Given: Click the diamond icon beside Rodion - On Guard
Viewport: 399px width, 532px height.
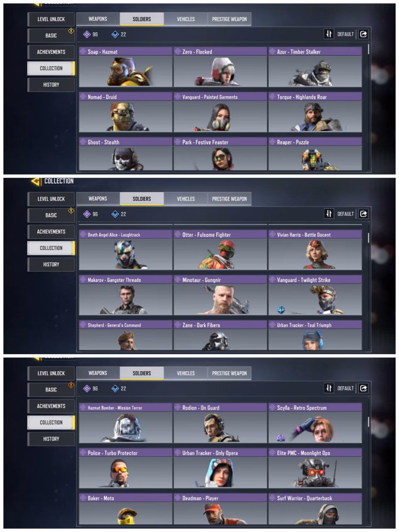Looking at the screenshot, I should click(178, 408).
